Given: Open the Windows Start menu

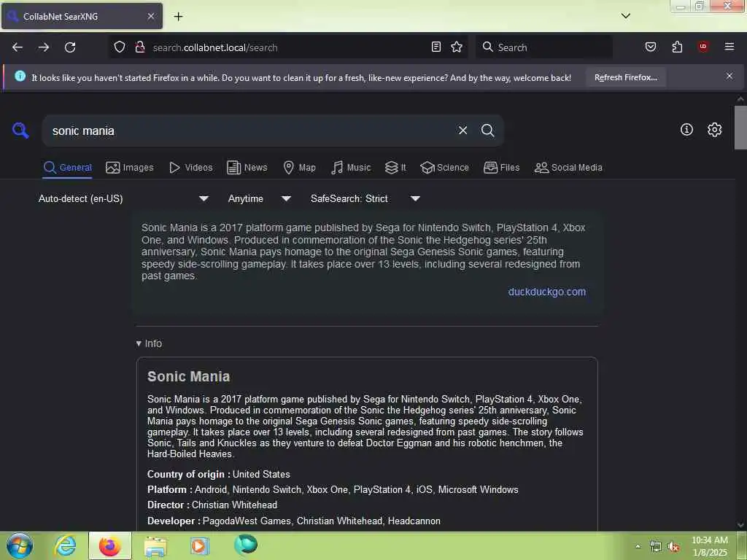Looking at the screenshot, I should (x=20, y=545).
